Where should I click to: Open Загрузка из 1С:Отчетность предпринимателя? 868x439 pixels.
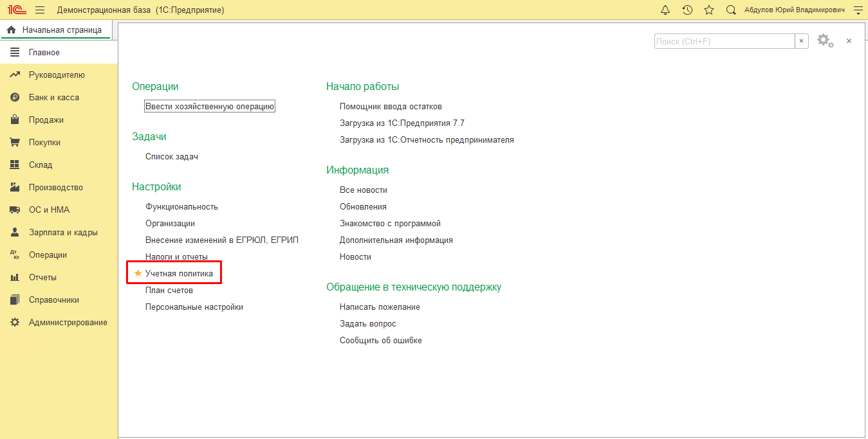pos(427,139)
